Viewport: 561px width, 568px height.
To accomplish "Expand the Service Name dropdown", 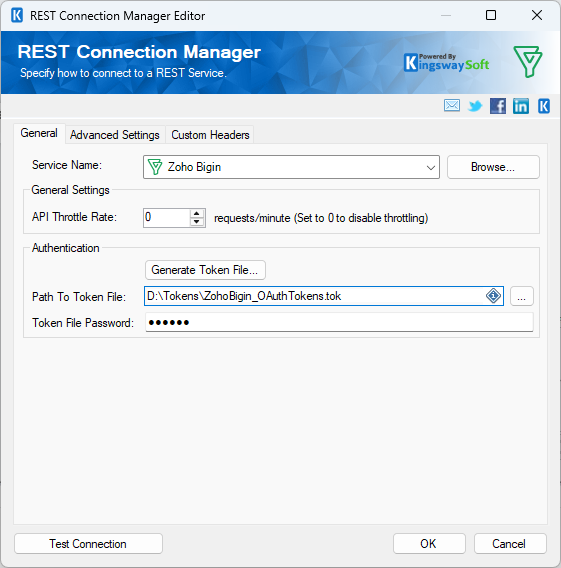I will click(x=430, y=167).
